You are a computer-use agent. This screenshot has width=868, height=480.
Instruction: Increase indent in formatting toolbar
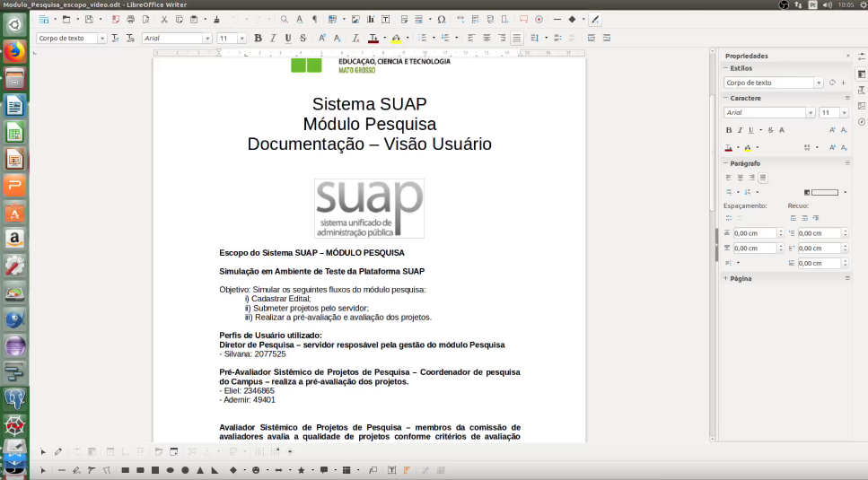tap(592, 39)
